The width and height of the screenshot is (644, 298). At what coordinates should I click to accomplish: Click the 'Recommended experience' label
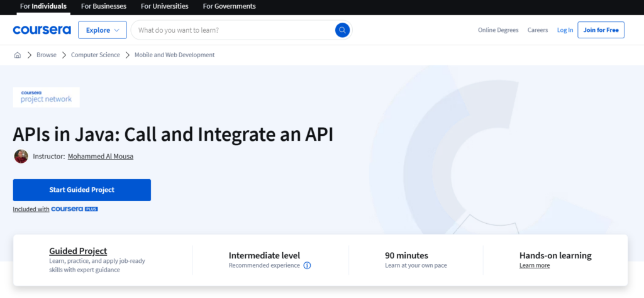264,265
